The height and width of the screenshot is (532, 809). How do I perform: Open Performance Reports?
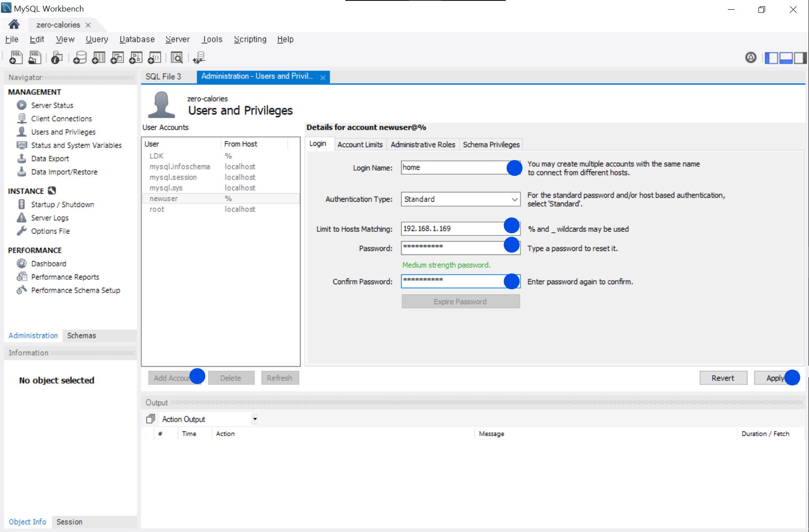point(65,277)
